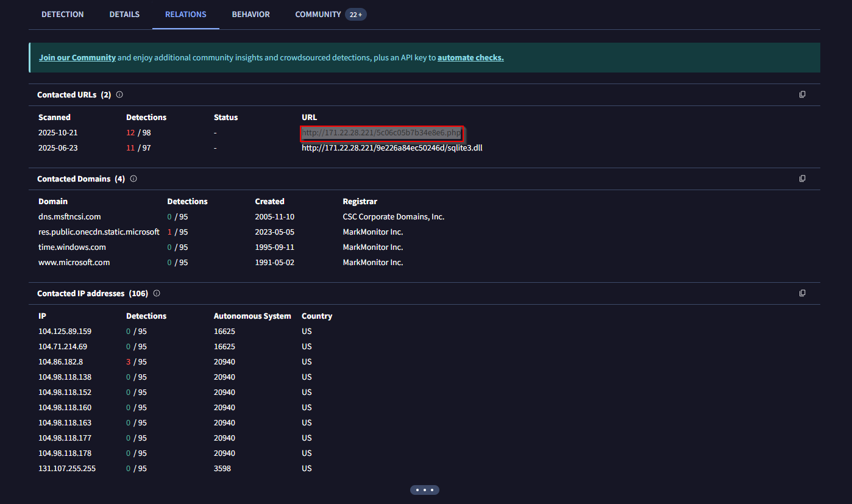
Task: Open the Details tab
Action: click(x=124, y=14)
